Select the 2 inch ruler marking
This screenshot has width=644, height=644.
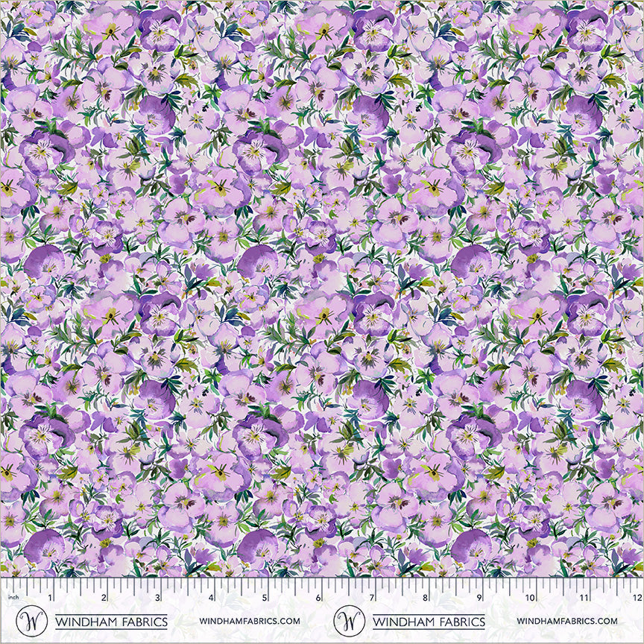[104, 598]
